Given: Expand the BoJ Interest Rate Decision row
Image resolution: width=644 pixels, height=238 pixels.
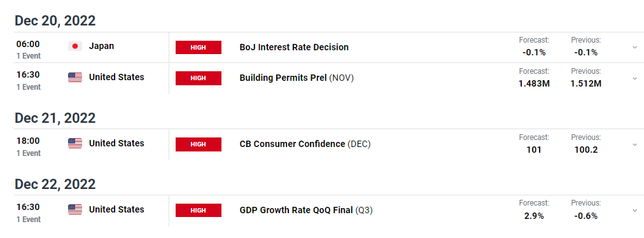Looking at the screenshot, I should point(635,48).
